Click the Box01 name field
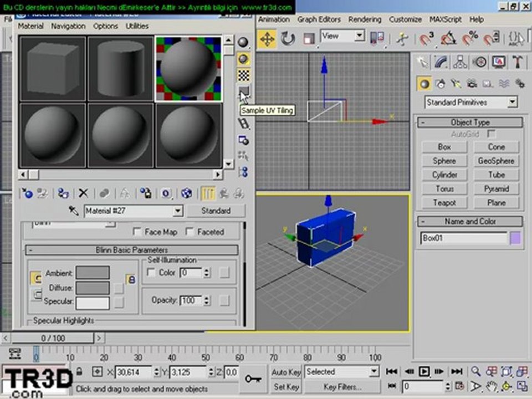 pyautogui.click(x=463, y=238)
